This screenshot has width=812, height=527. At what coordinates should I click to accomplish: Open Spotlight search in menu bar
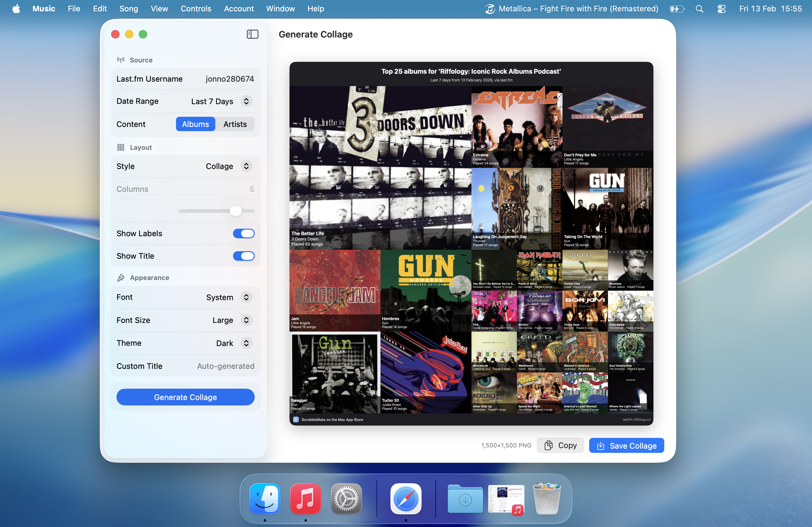point(699,9)
